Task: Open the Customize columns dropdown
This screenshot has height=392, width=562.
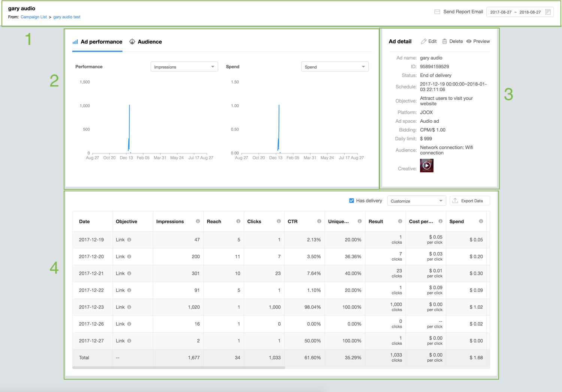Action: tap(417, 201)
